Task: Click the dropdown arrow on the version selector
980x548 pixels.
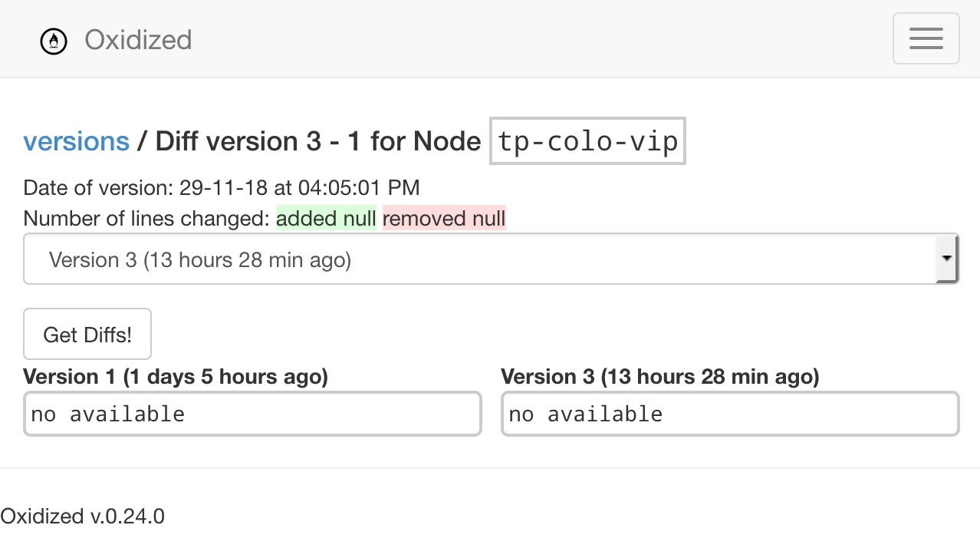Action: click(x=948, y=259)
